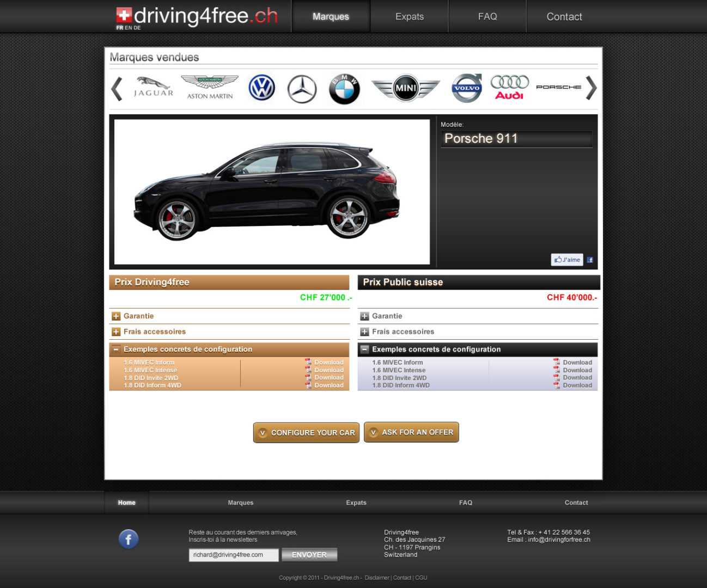Click the small Facebook share icon
Viewport: 707px width, 588px height.
(x=590, y=260)
